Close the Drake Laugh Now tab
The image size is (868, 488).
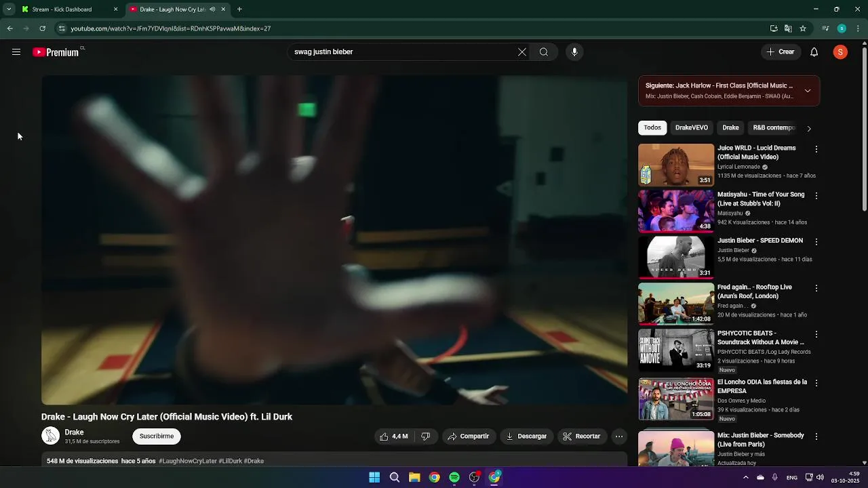click(223, 9)
